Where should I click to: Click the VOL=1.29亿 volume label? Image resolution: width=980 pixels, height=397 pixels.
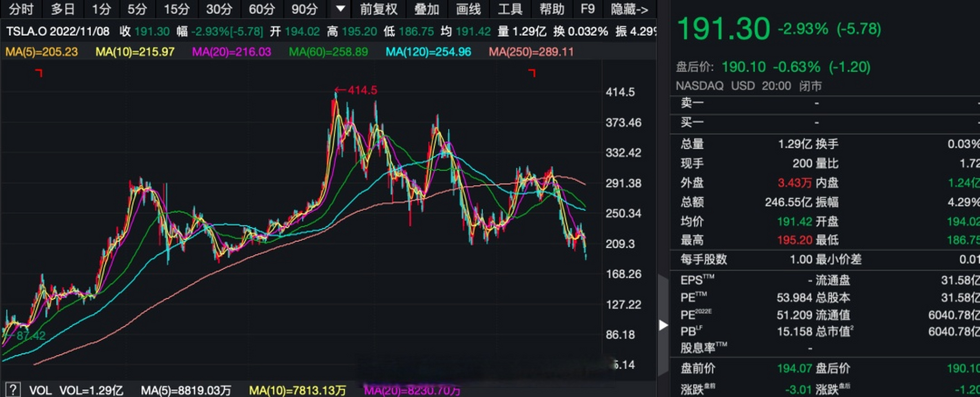91,390
